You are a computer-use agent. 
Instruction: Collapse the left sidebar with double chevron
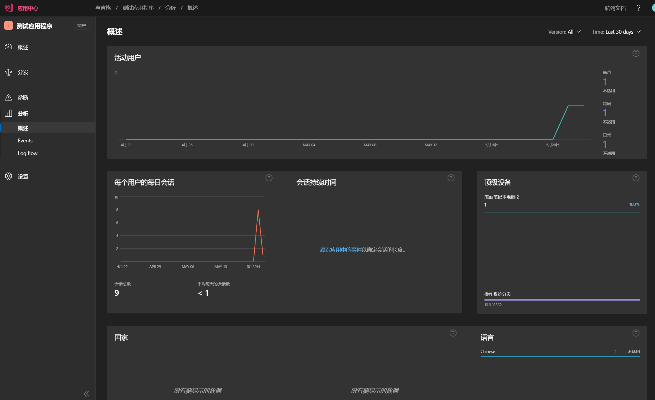(x=85, y=393)
